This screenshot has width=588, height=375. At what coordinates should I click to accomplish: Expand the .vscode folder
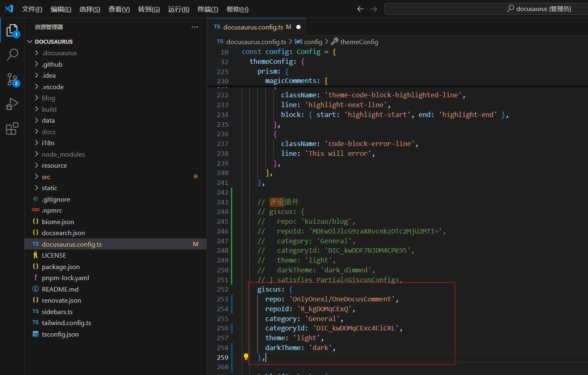36,87
